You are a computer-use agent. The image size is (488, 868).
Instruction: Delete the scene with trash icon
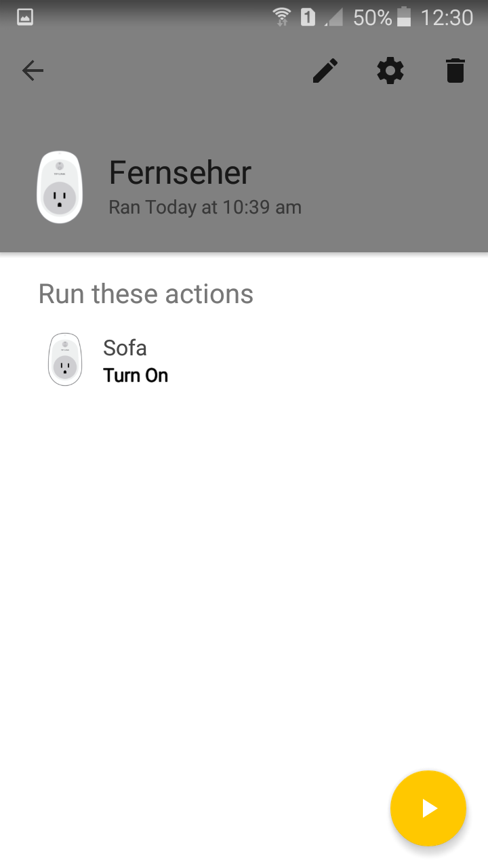tap(455, 71)
